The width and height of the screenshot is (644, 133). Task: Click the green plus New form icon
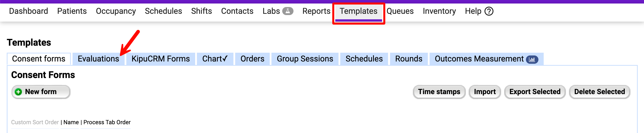coord(18,92)
